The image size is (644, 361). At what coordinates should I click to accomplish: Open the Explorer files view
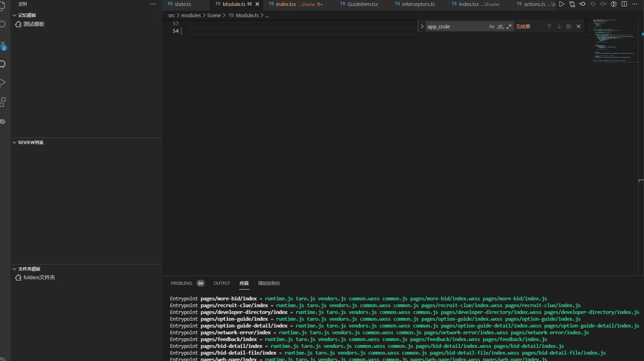[3, 6]
